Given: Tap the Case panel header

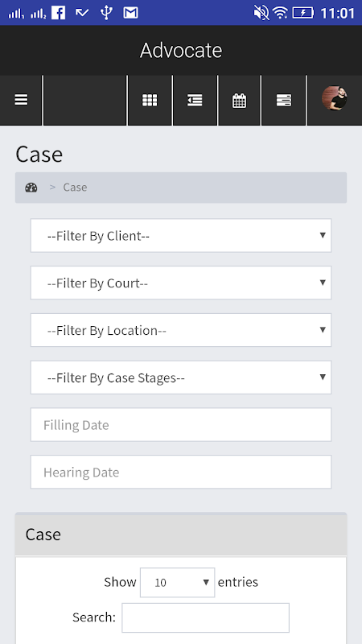Looking at the screenshot, I should pyautogui.click(x=181, y=535).
